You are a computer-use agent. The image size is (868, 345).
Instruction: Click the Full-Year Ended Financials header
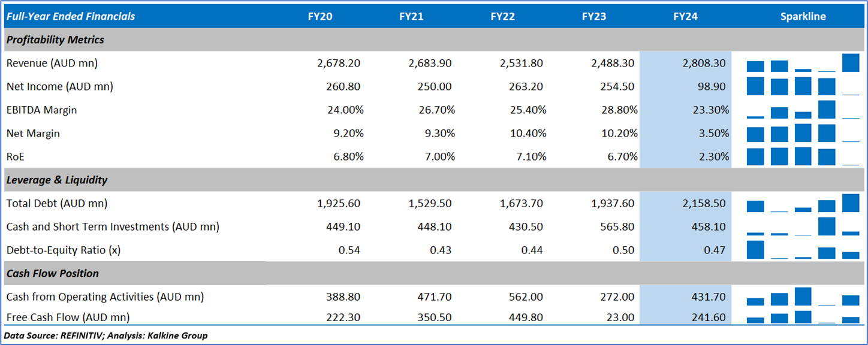(71, 17)
